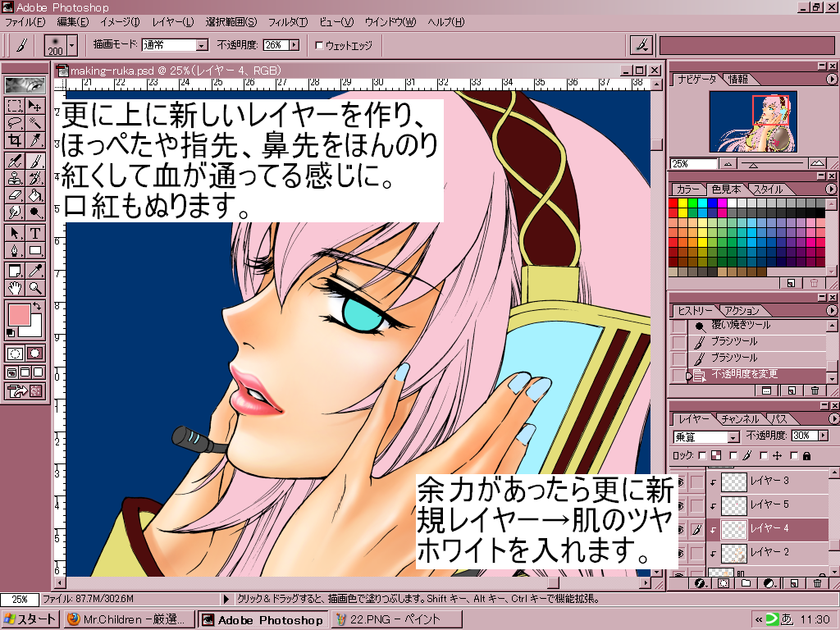The width and height of the screenshot is (840, 630).
Task: Select the History Brush tool
Action: (x=34, y=178)
